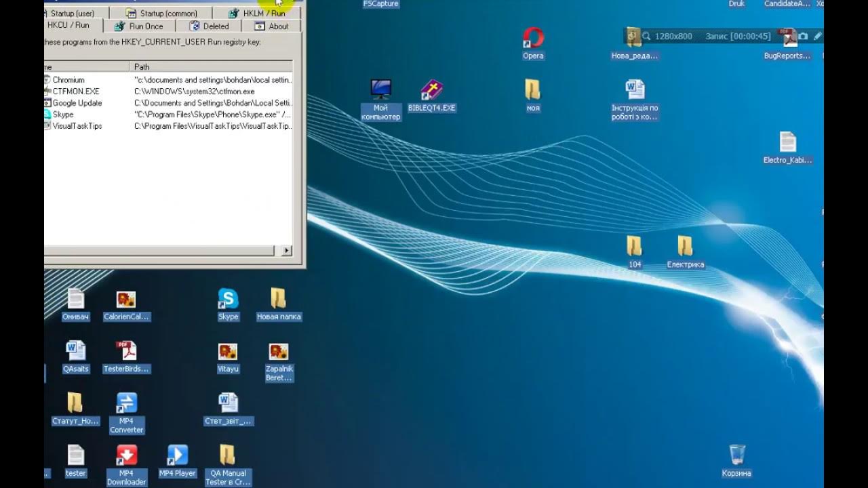Select the BugReports PDF icon
This screenshot has height=488, width=868.
(787, 43)
